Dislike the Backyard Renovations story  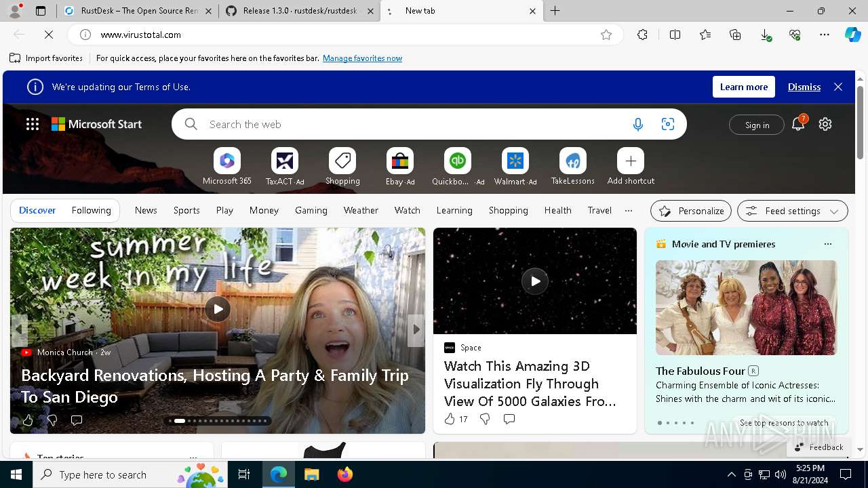coord(52,420)
